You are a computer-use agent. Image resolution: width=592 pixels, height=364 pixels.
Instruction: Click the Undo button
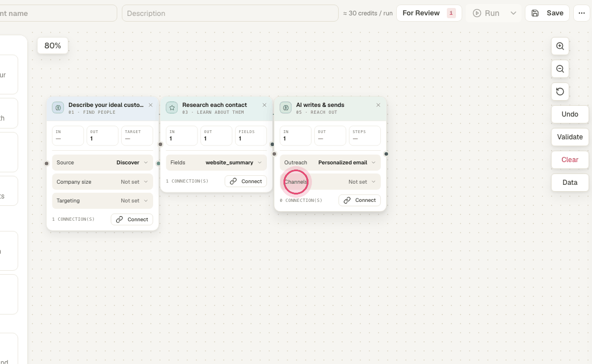pyautogui.click(x=570, y=114)
